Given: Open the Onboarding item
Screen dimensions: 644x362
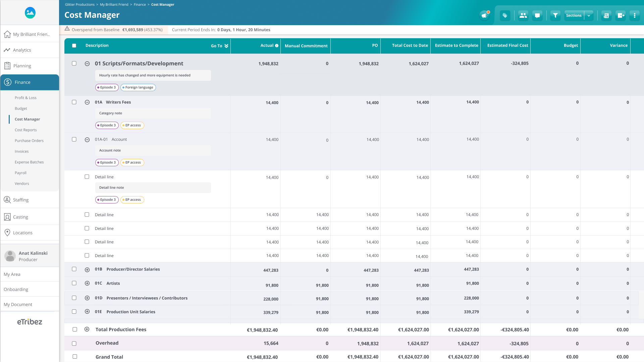Looking at the screenshot, I should coord(30,289).
